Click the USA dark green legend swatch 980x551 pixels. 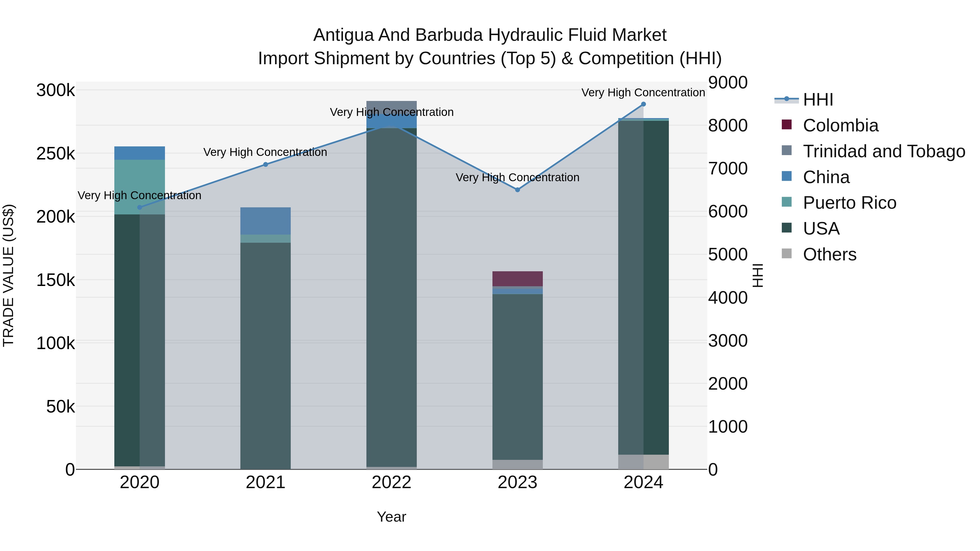pyautogui.click(x=786, y=228)
